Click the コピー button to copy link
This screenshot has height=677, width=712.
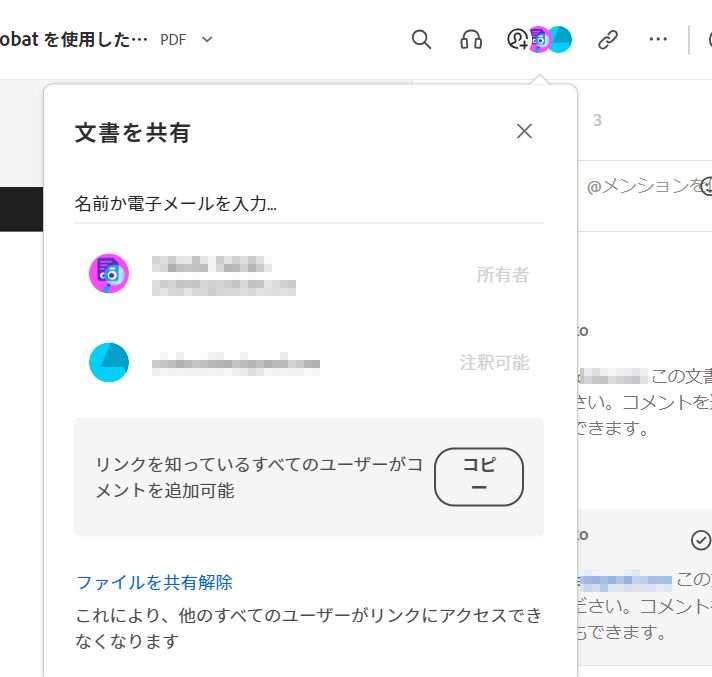pos(479,477)
